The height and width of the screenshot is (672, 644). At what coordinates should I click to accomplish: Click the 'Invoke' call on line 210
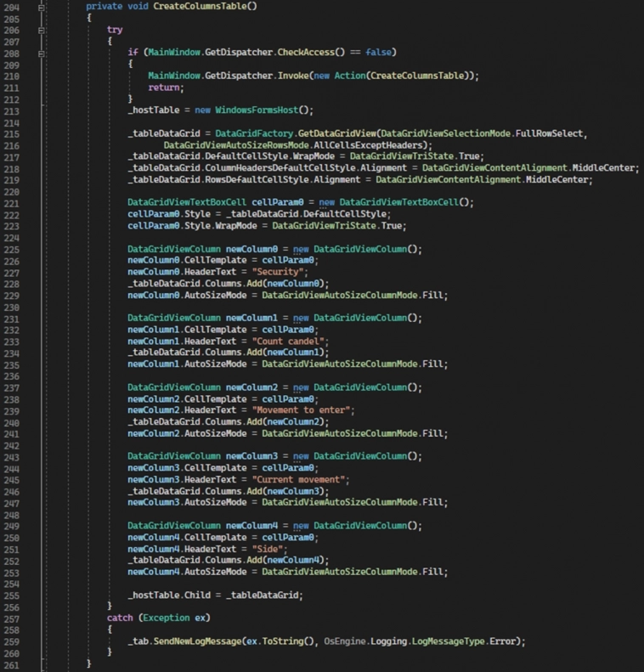coord(293,76)
